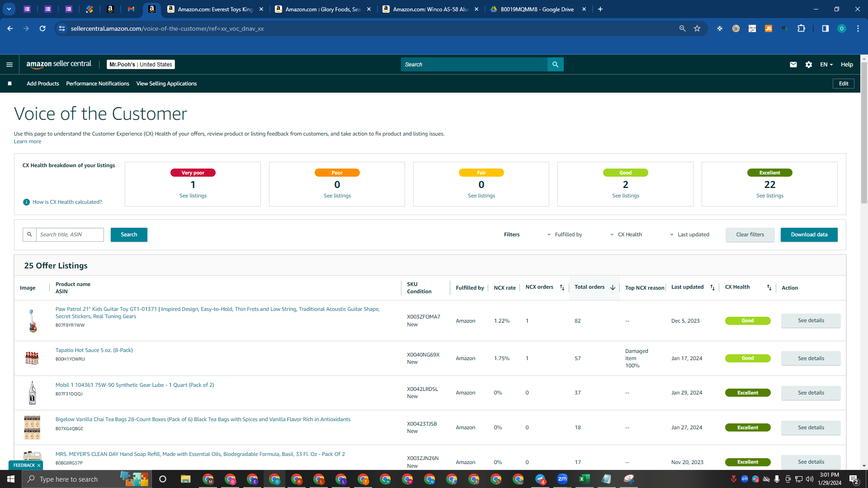The width and height of the screenshot is (868, 488).
Task: Open a new browser tab
Action: [600, 9]
